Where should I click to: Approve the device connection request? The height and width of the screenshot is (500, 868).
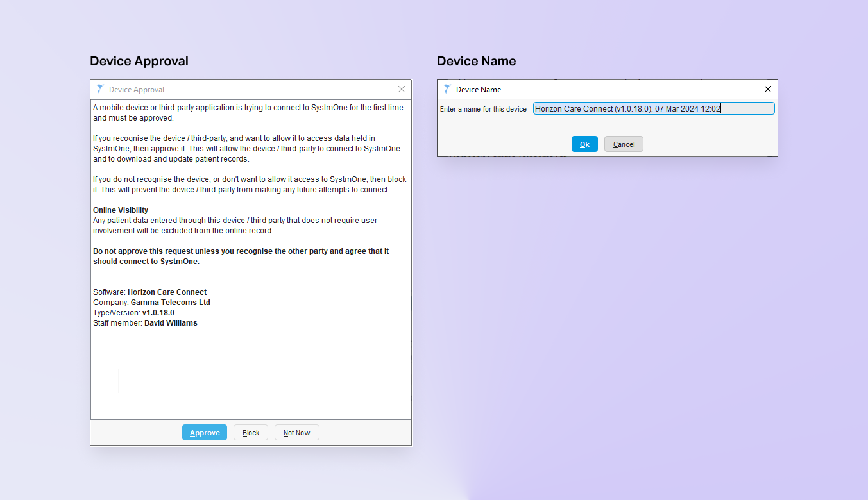coord(205,433)
